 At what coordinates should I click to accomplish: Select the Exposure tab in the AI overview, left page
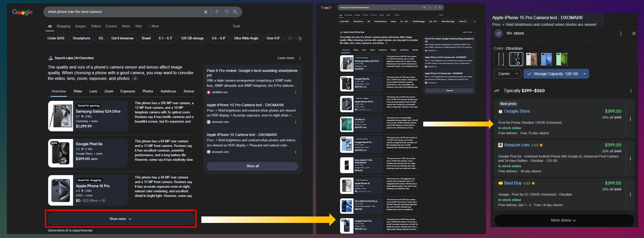click(x=128, y=91)
